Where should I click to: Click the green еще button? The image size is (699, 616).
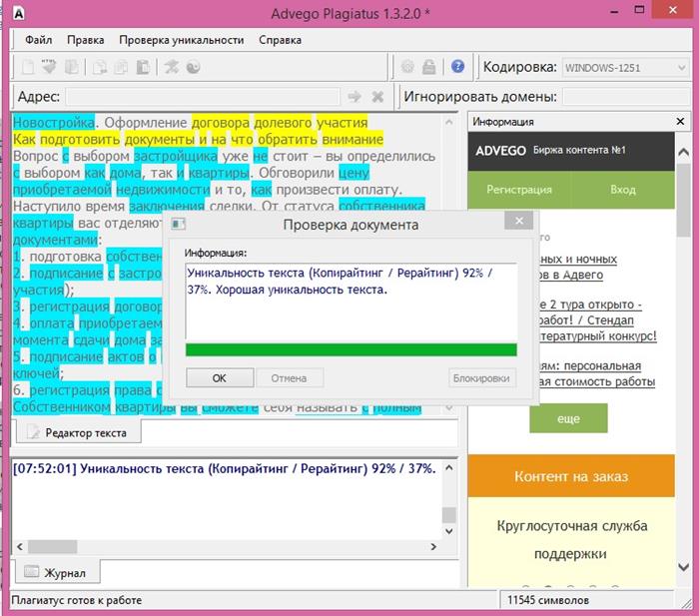[568, 418]
